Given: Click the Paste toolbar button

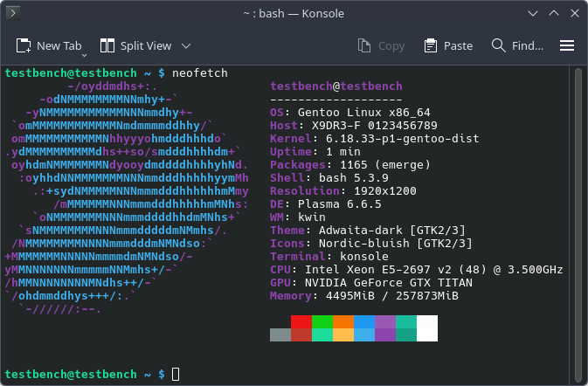Looking at the screenshot, I should [448, 45].
